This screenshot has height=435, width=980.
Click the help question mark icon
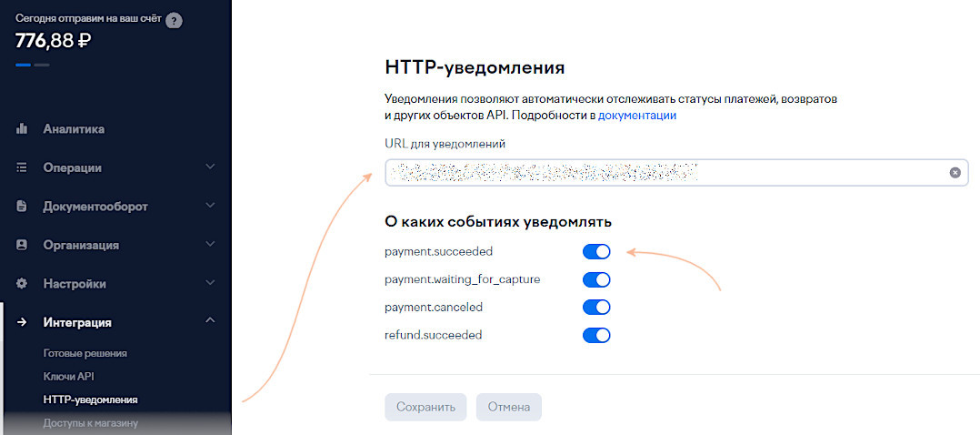(x=175, y=20)
